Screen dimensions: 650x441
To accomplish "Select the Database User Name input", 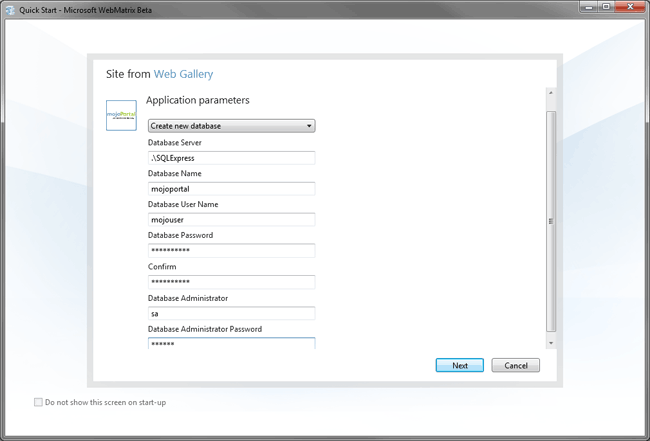I will pos(231,220).
